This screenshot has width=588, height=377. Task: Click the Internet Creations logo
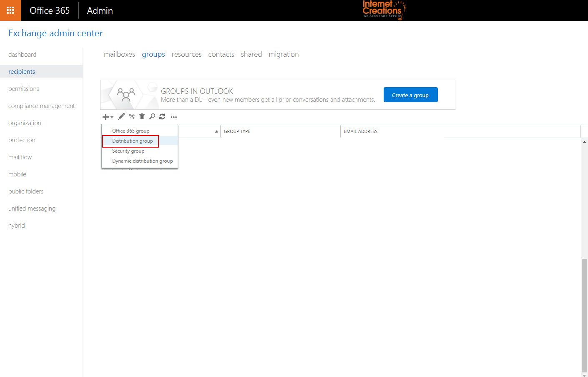coord(384,10)
